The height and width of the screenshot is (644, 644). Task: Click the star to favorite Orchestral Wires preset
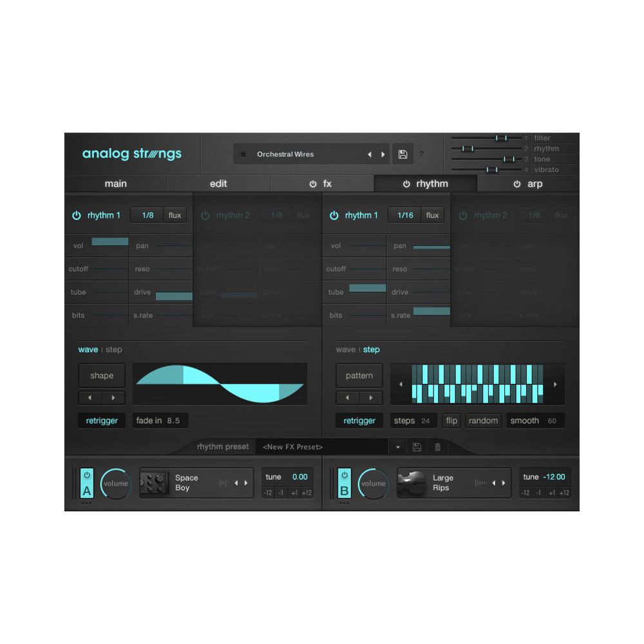point(243,155)
